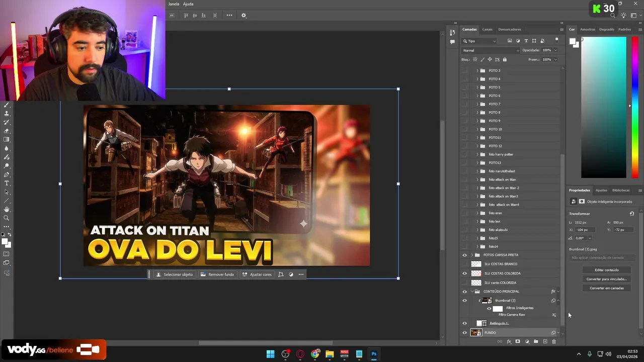Click the Converter para vinculado button
644x362 pixels.
coord(607,279)
